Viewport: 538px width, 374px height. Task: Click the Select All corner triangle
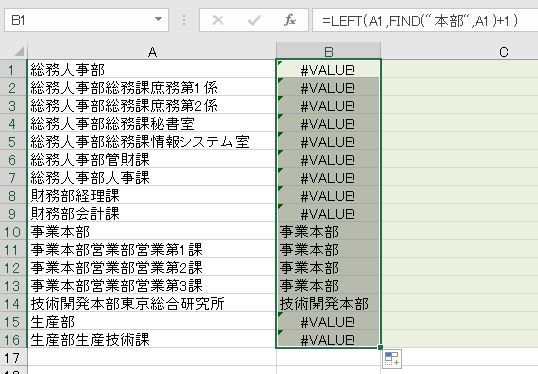click(x=19, y=51)
